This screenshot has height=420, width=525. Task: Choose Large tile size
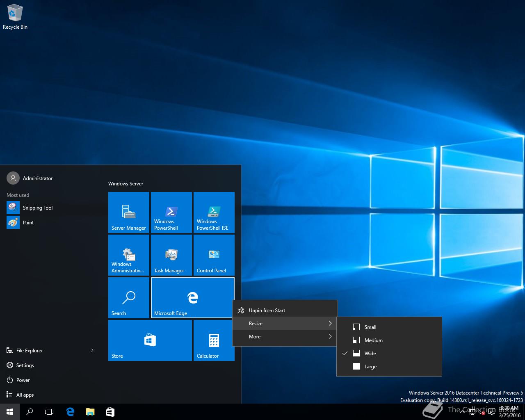pos(389,366)
